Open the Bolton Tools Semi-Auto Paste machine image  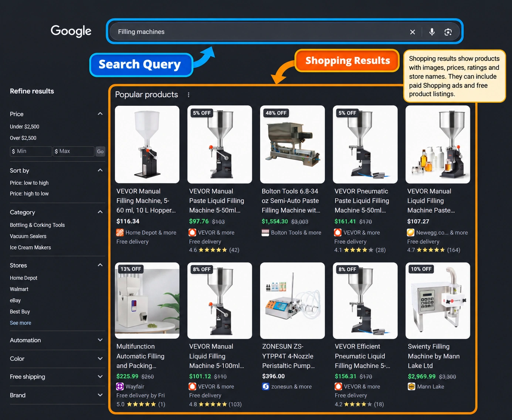pyautogui.click(x=292, y=145)
